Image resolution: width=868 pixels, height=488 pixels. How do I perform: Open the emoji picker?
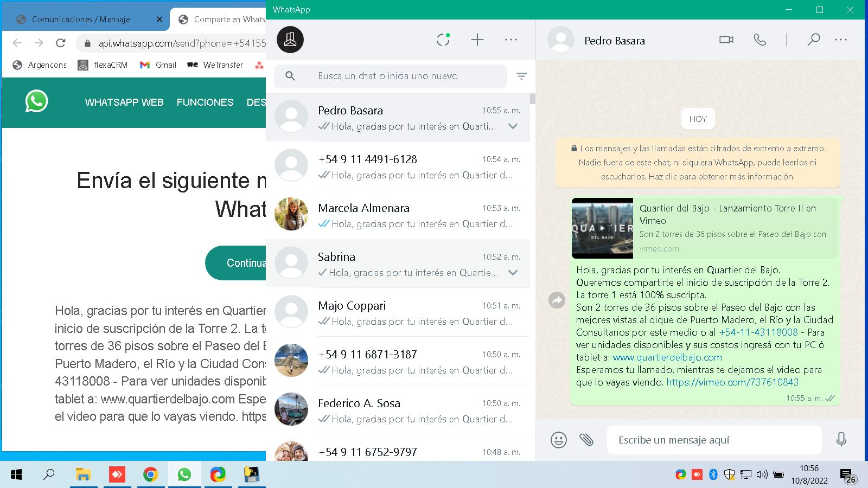pos(559,440)
